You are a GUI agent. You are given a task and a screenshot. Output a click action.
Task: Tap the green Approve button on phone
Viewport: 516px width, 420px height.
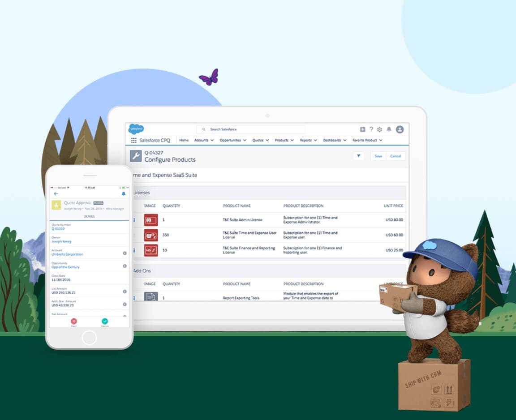tap(105, 321)
